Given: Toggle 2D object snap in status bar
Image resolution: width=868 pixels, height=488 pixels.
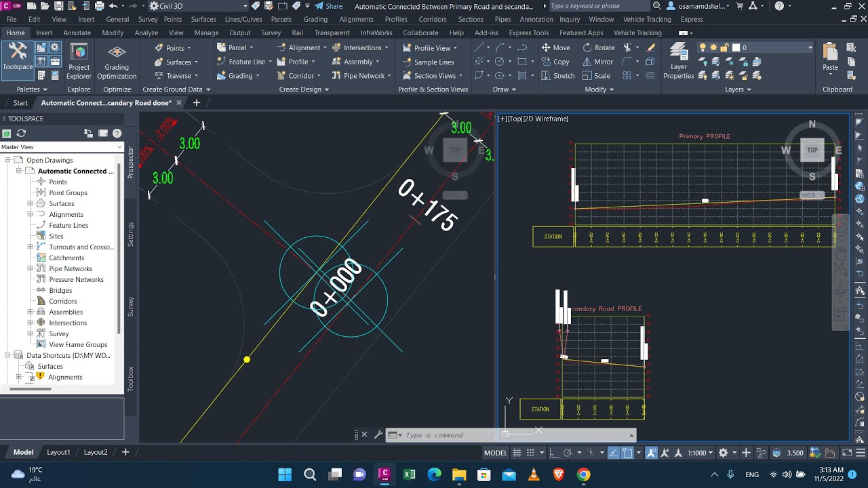Looking at the screenshot, I should click(628, 453).
